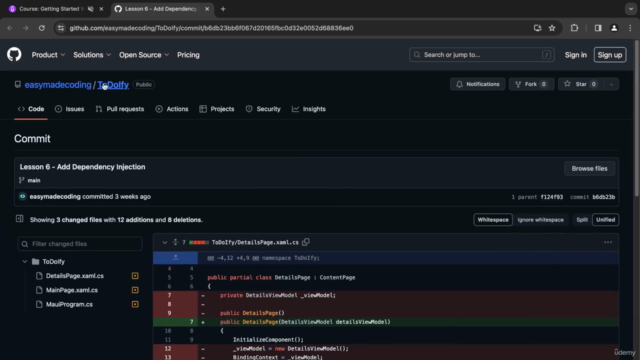Open the three-dot options for DetailsPage.xaml.cs diff
Image resolution: width=640 pixels, height=360 pixels.
click(x=608, y=242)
